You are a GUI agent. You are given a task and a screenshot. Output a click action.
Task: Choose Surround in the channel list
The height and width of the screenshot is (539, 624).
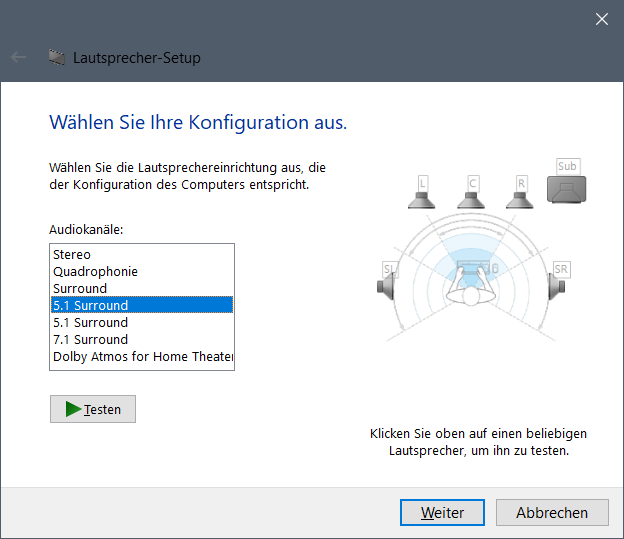pyautogui.click(x=142, y=288)
